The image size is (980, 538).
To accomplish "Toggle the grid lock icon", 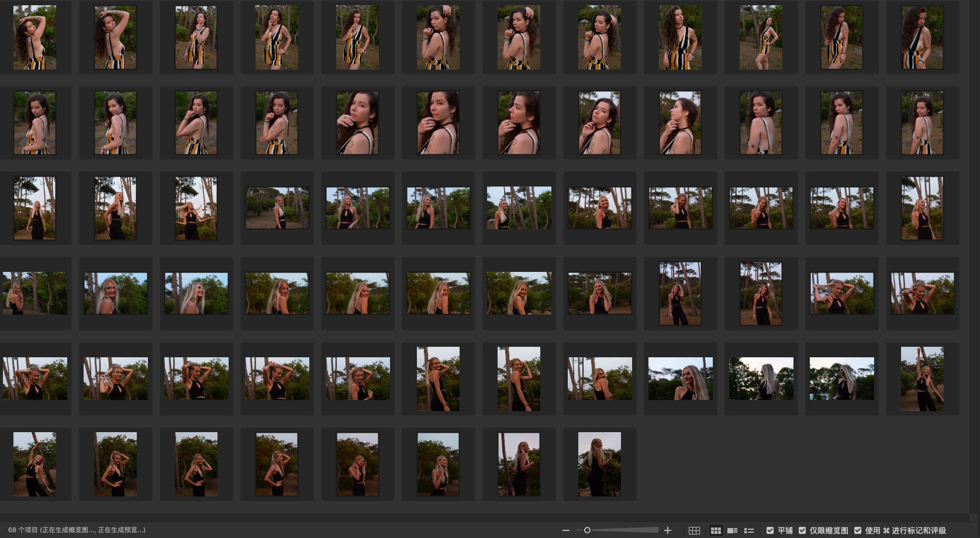I will tap(694, 530).
